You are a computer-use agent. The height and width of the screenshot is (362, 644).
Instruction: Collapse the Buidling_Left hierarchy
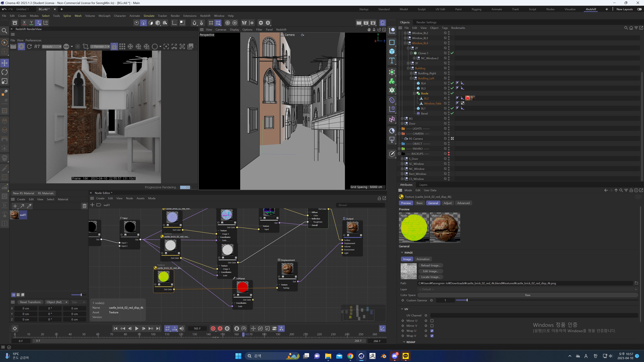(411, 78)
